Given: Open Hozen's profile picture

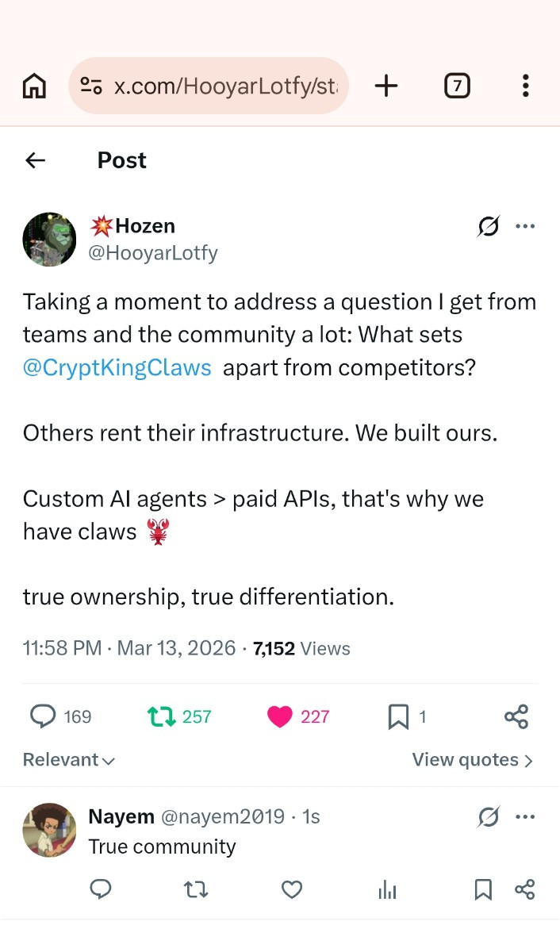Looking at the screenshot, I should click(49, 240).
